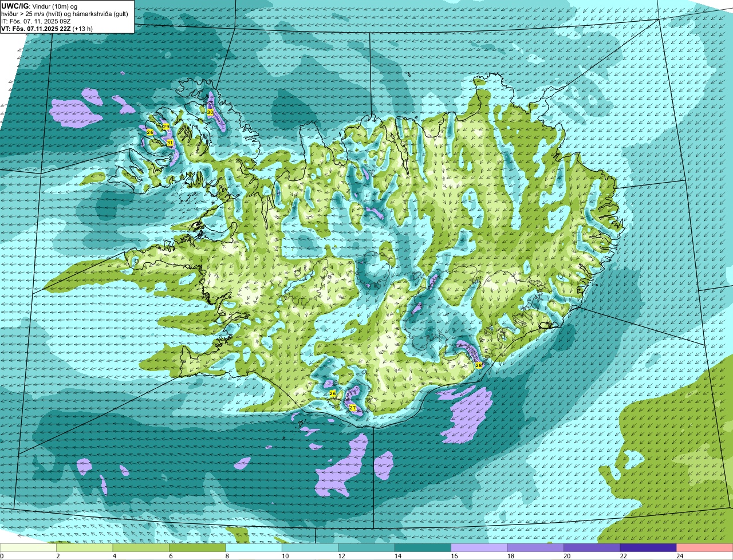Click the pink above-24 m/s legend swatch
The image size is (733, 560).
(705, 548)
